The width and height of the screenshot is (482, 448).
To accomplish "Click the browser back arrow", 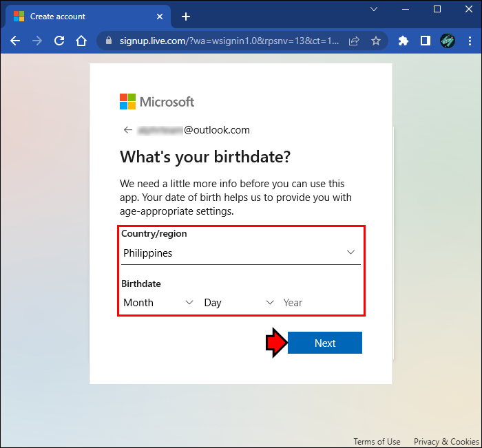I will [x=15, y=41].
